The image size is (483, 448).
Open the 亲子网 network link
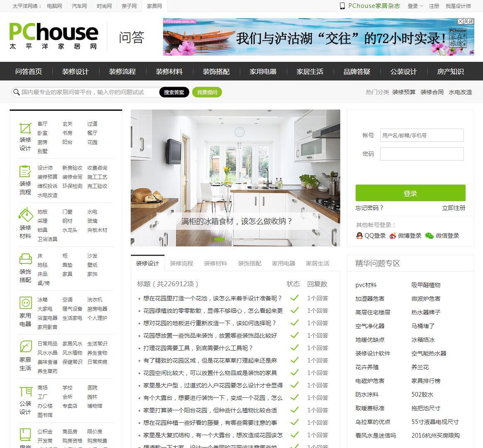(x=129, y=6)
